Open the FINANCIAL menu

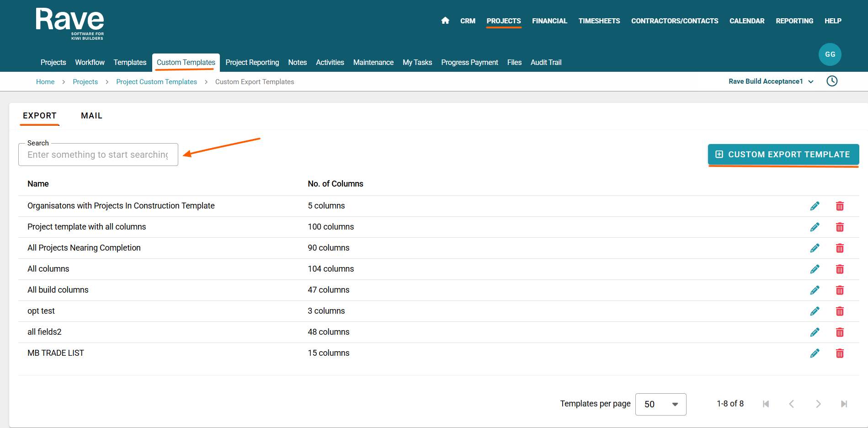(549, 21)
